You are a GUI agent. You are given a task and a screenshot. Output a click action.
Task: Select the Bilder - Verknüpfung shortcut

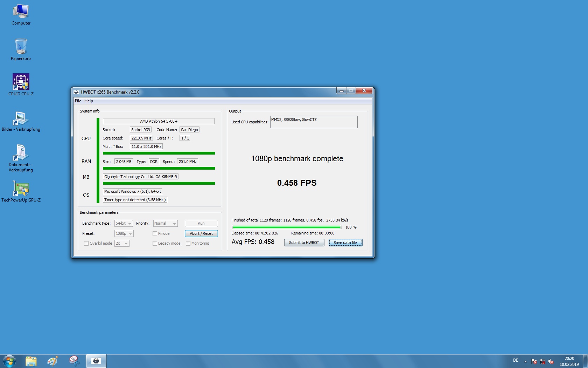[x=21, y=121]
